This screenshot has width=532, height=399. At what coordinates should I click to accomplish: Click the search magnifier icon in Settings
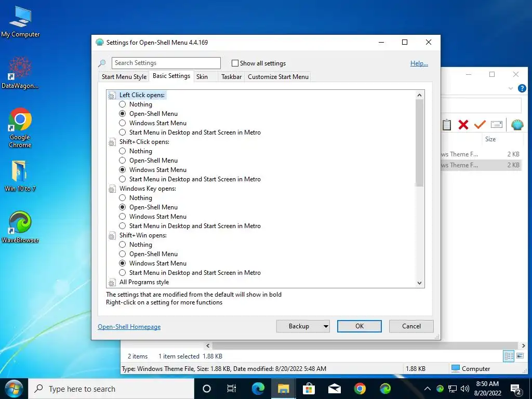[102, 63]
